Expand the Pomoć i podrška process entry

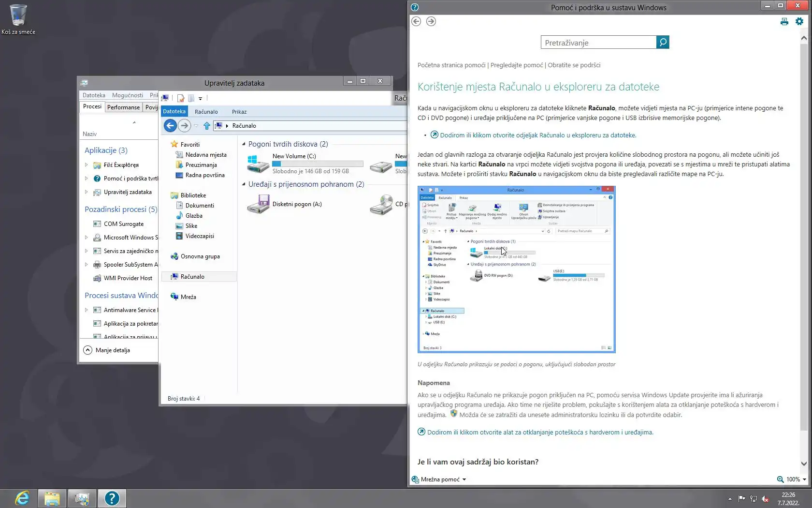87,179
